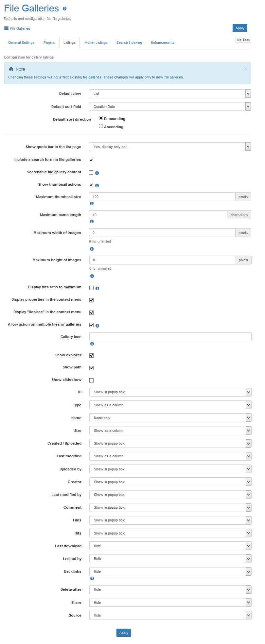Click the No Tabs button
265x644 pixels.
[x=243, y=40]
